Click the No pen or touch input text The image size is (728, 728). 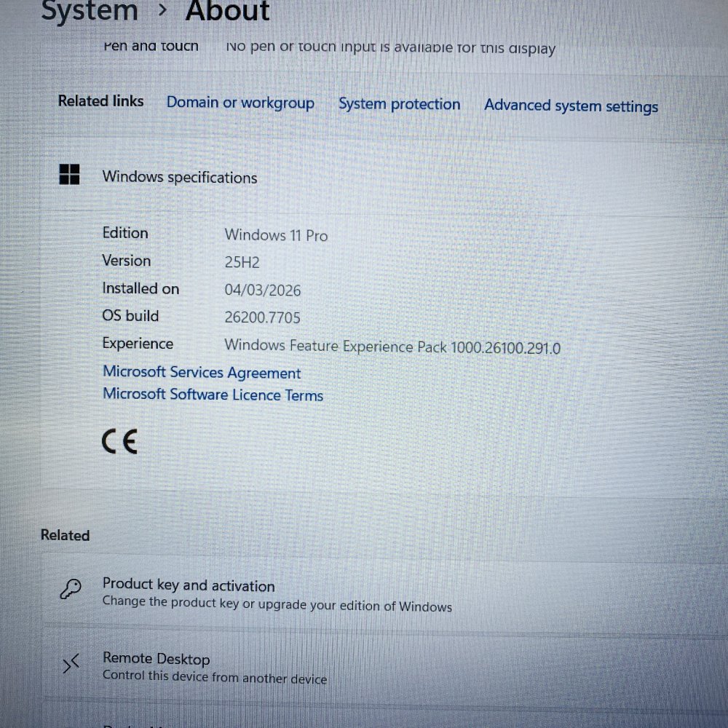[390, 48]
